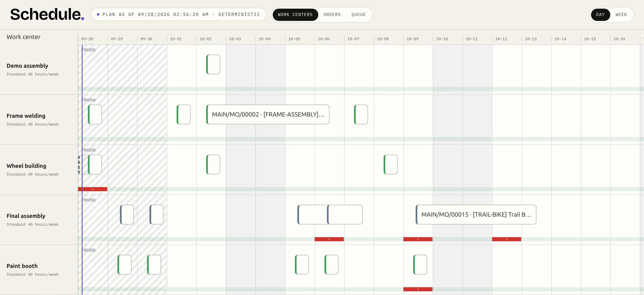The width and height of the screenshot is (644, 295).
Task: Select Final assembly block spanning 10-06 to 10-07
Action: 345,215
